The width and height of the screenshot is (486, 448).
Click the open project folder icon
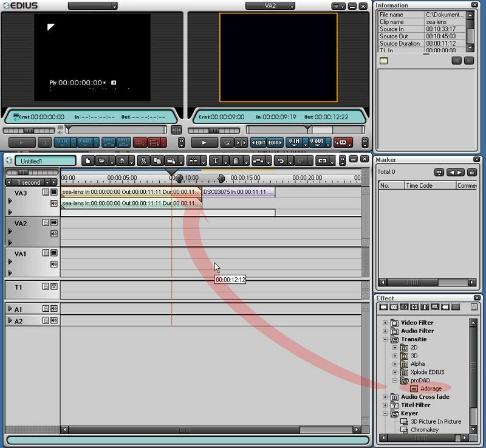101,160
